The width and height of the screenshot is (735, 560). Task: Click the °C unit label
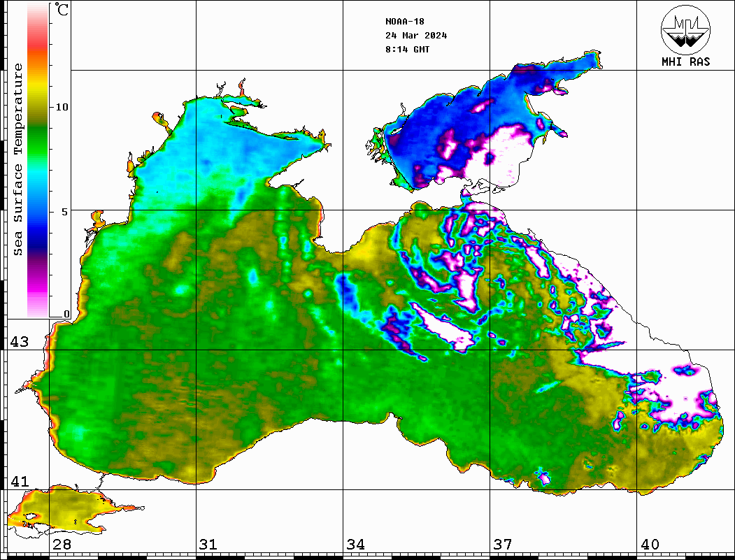point(62,9)
